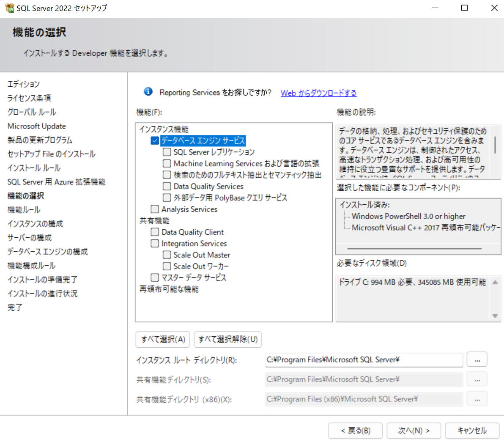Viewport: 504px width, 442px height.
Task: Enable 検索のためのフルテキスト抽出とセマンティック抽出 checkbox
Action: point(167,175)
